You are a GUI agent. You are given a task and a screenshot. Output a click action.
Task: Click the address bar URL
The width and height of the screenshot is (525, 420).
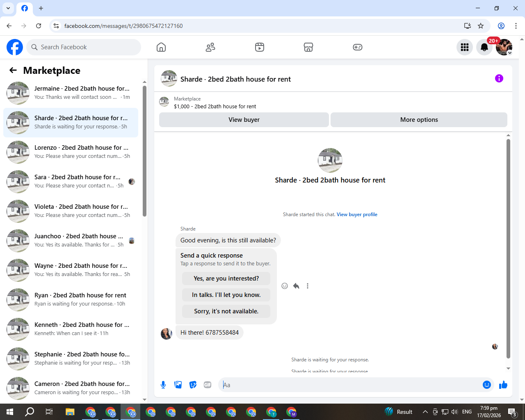[x=123, y=26]
